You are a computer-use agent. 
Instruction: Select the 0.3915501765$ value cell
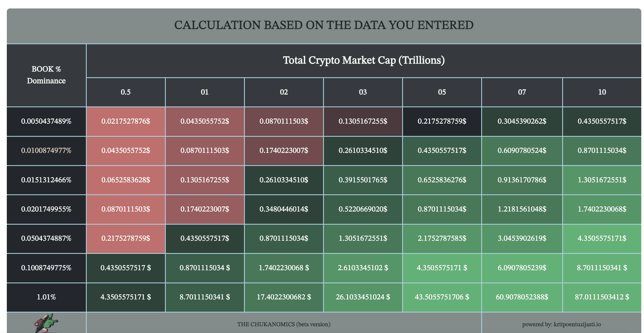tap(363, 180)
